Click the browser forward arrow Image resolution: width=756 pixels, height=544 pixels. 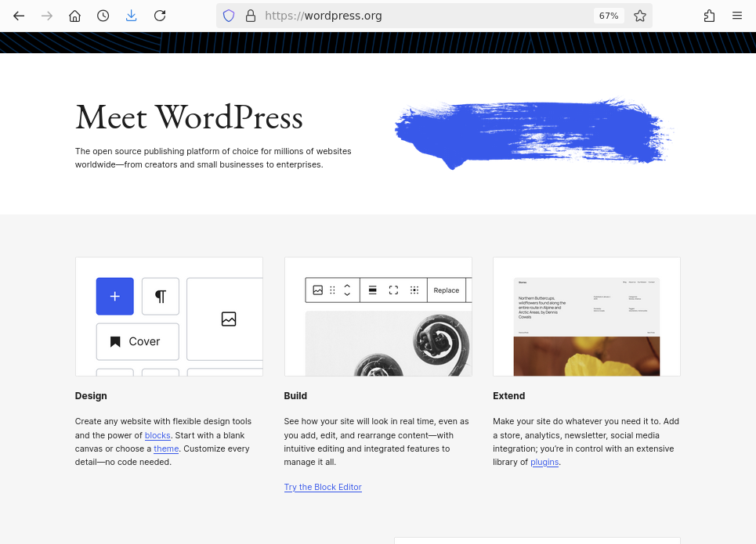click(x=47, y=16)
